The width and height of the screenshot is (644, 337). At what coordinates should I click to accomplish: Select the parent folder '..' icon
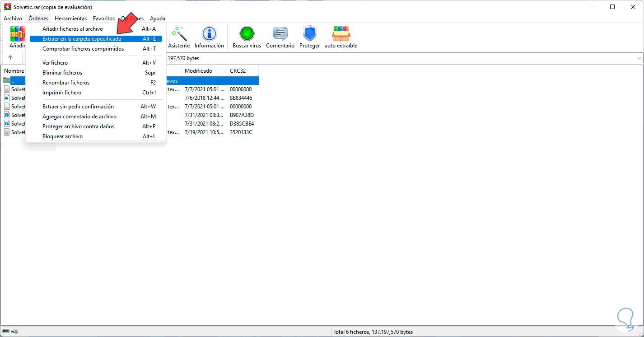pos(7,81)
